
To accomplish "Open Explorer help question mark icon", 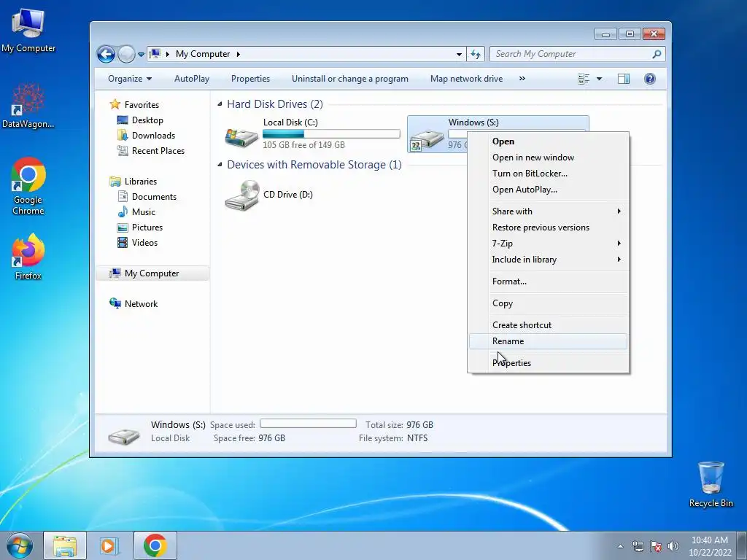I will point(649,79).
